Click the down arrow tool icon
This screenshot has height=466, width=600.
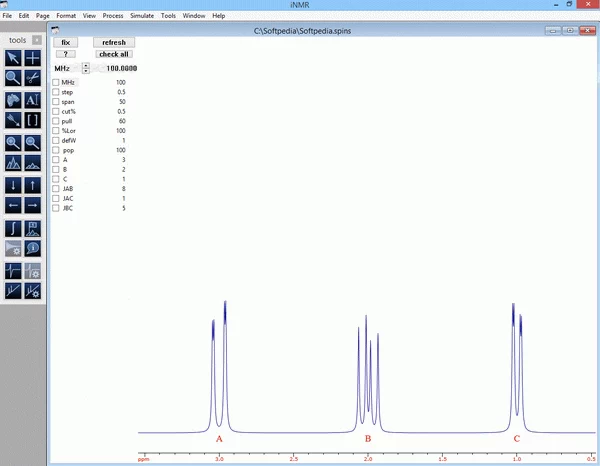13,186
